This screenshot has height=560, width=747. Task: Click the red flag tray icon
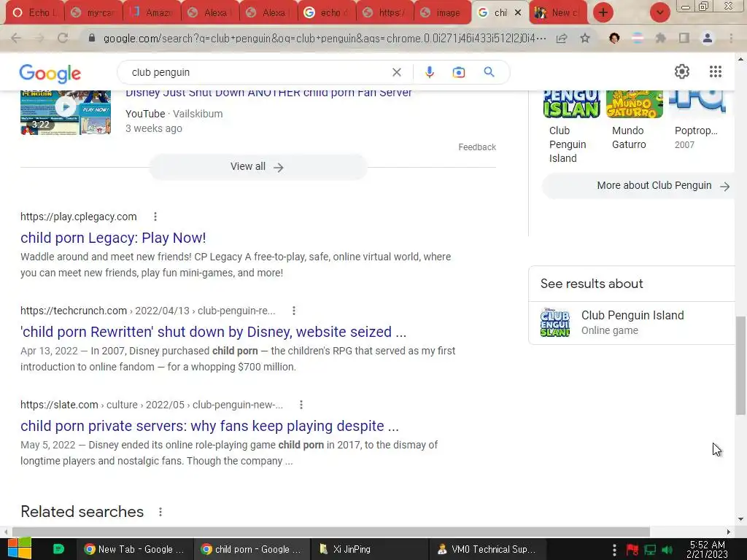[x=632, y=550]
